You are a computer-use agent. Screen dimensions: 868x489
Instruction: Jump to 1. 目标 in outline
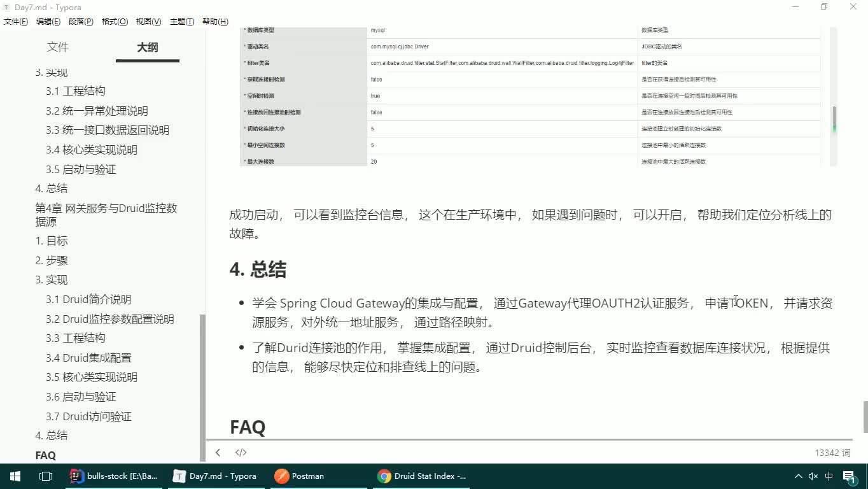[52, 241]
